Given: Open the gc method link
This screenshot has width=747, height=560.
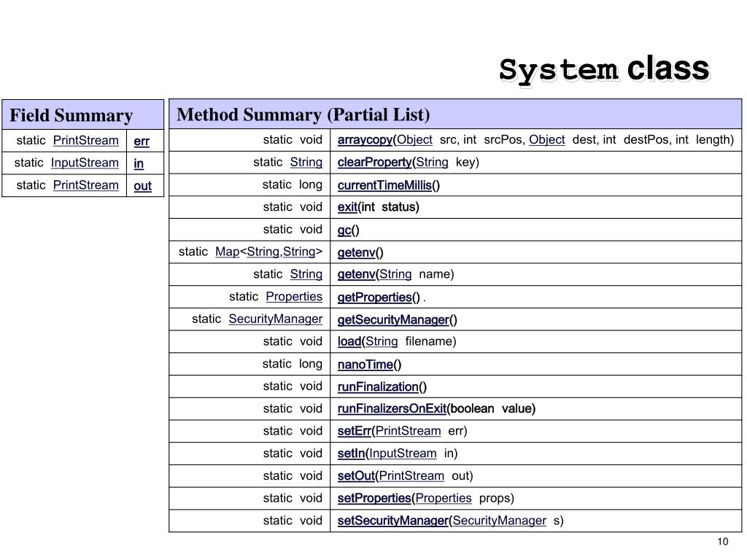Looking at the screenshot, I should 344,230.
